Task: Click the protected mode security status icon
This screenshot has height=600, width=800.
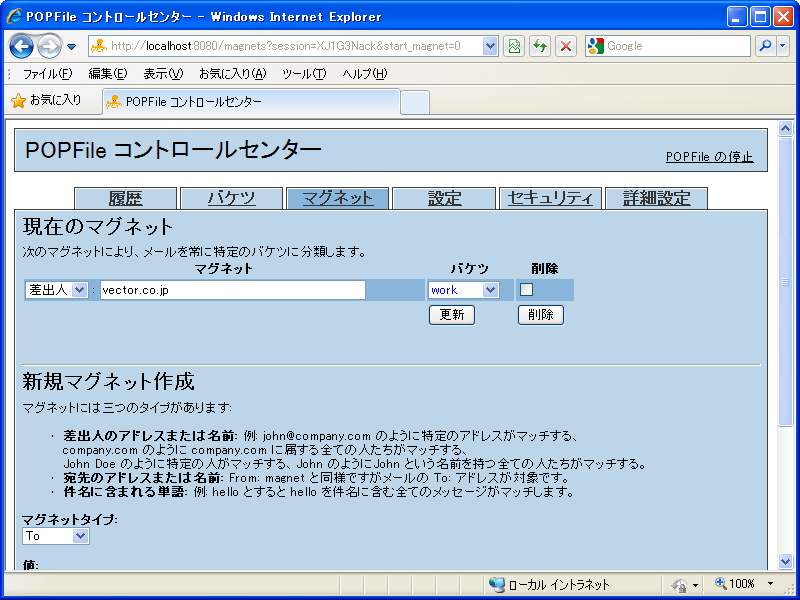Action: coord(680,585)
